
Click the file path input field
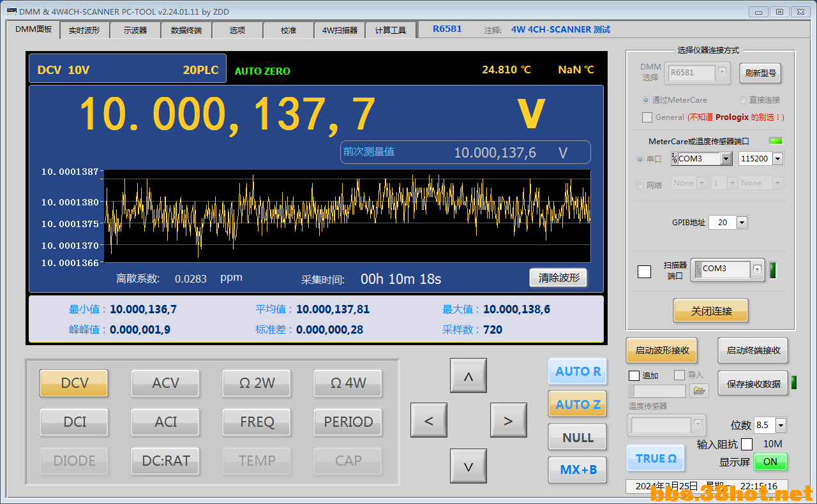tap(657, 391)
